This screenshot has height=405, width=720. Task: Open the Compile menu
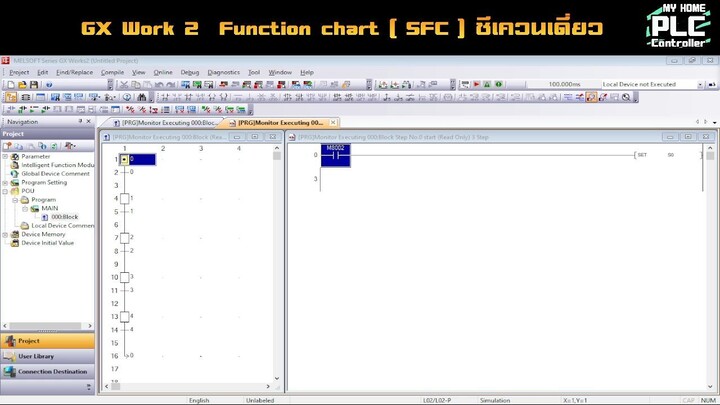112,72
